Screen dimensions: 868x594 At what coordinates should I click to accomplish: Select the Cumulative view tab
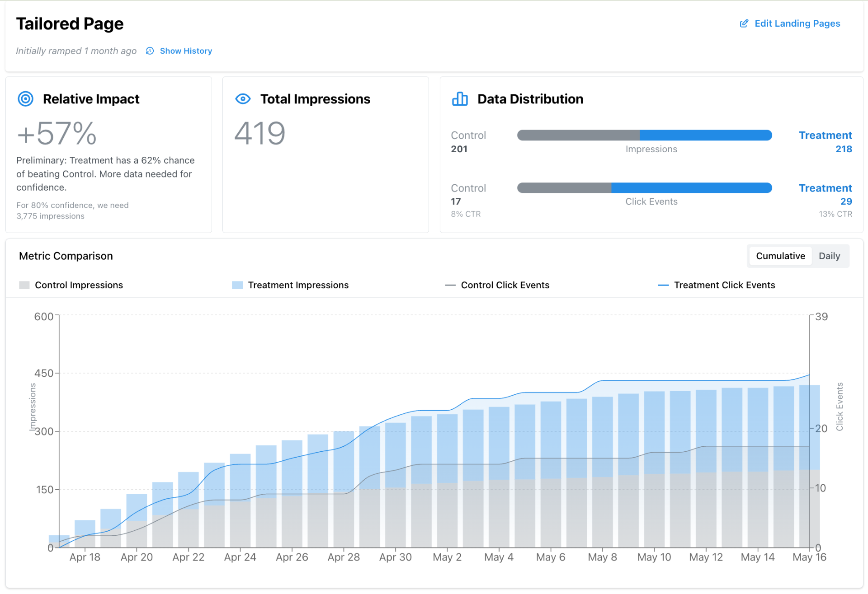pos(781,256)
